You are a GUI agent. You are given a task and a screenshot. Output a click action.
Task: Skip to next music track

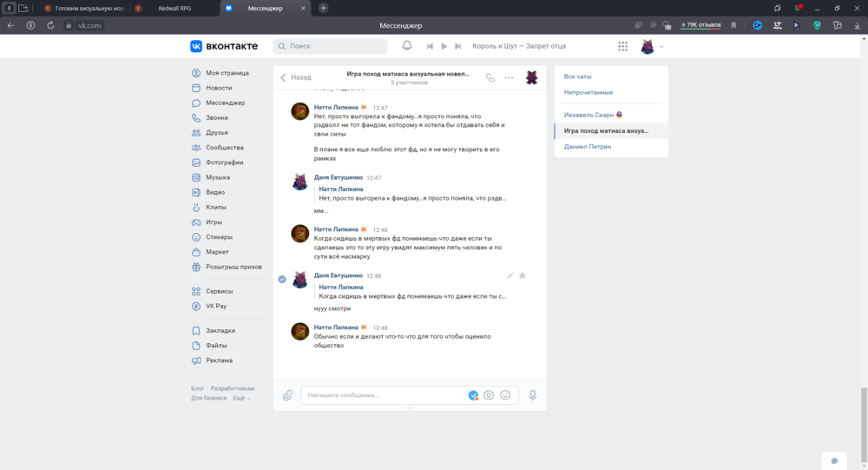click(457, 46)
